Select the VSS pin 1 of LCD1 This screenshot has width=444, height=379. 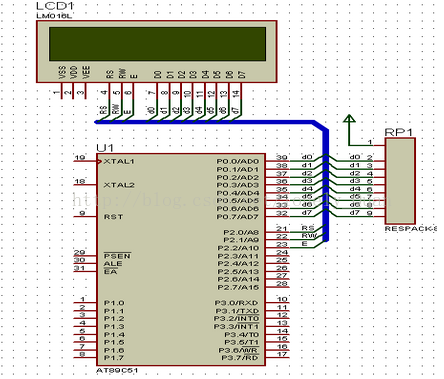click(x=61, y=91)
